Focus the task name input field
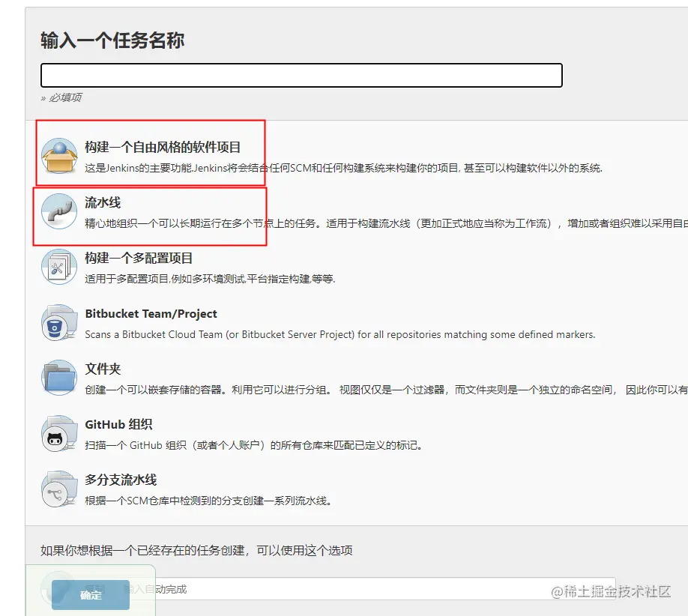Screen dimensions: 688x616 (301, 75)
